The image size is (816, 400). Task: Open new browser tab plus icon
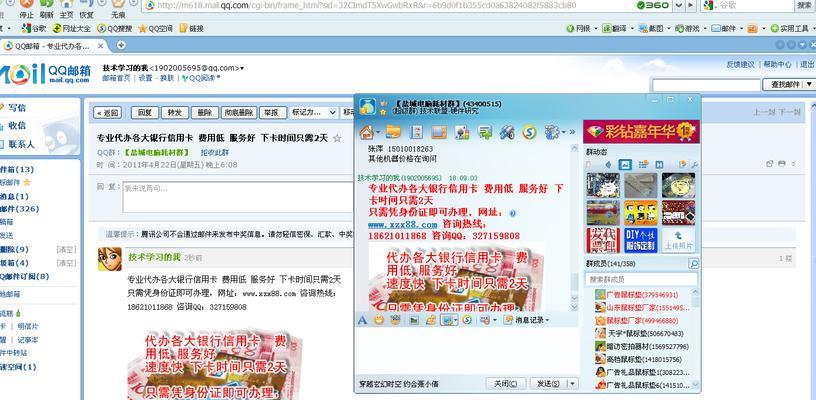coord(121,45)
